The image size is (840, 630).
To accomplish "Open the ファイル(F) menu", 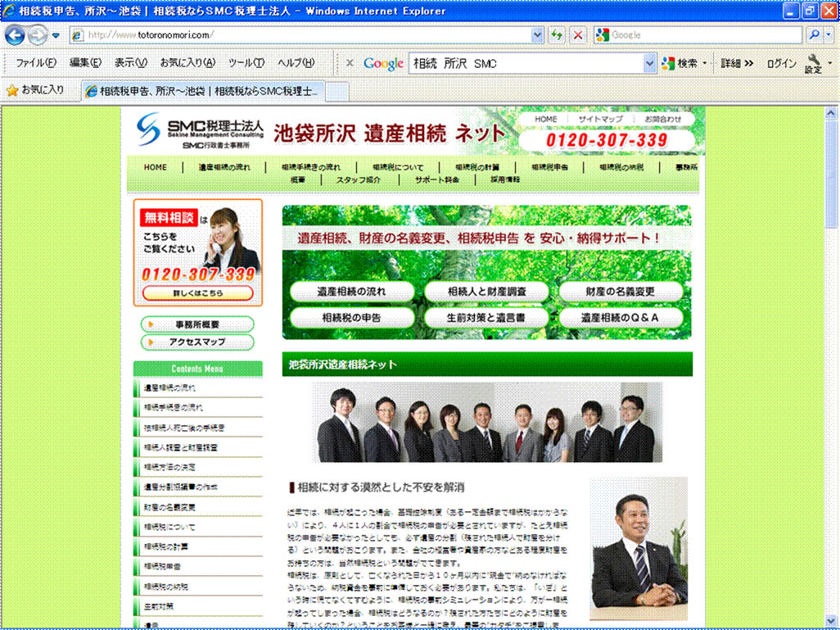I will 36,63.
